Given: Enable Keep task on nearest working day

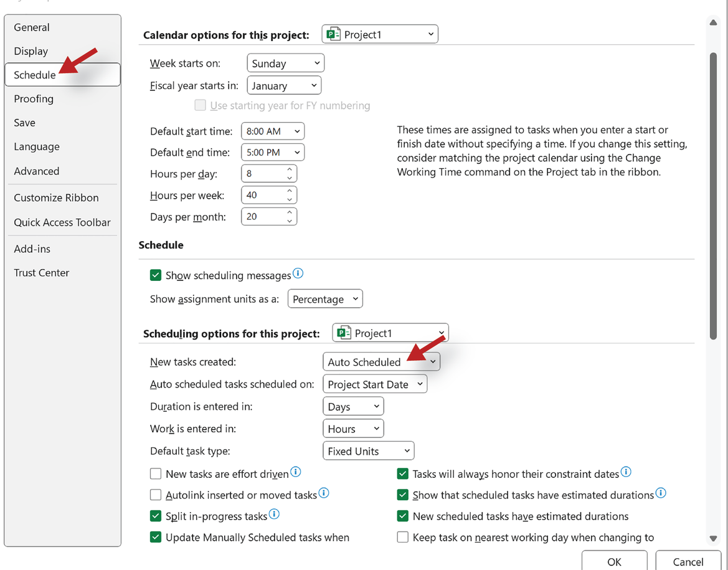Looking at the screenshot, I should coord(402,538).
